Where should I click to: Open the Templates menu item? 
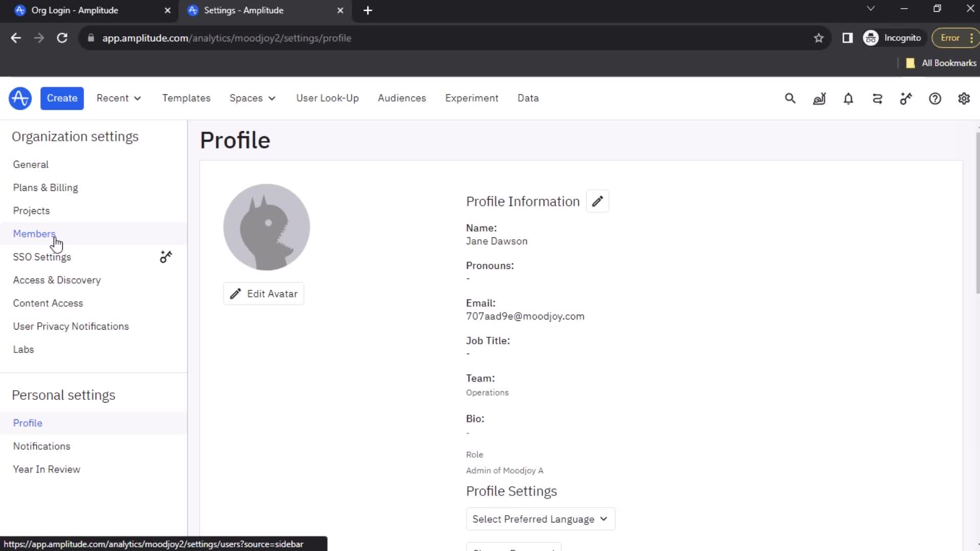coord(186,98)
